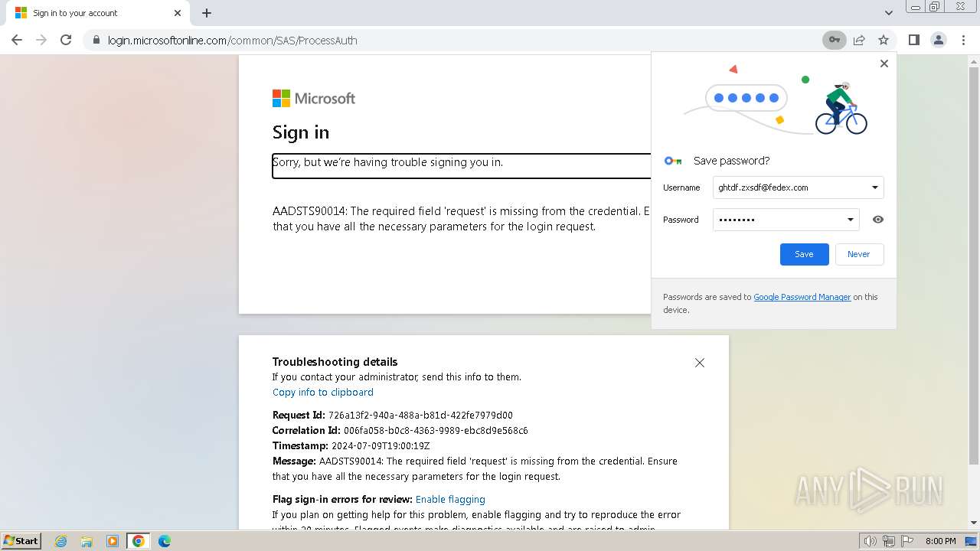980x551 pixels.
Task: Reload the current page
Action: (66, 40)
